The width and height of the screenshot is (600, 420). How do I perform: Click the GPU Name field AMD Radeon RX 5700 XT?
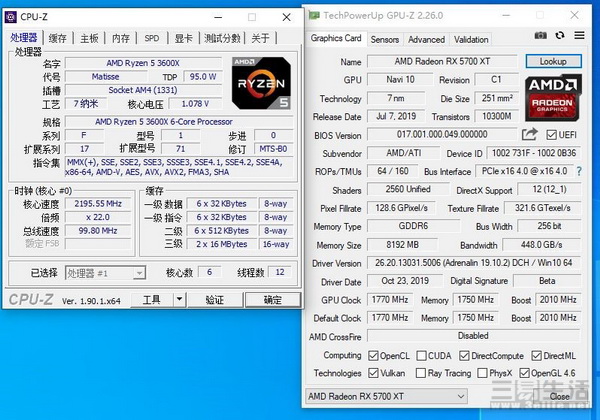442,61
